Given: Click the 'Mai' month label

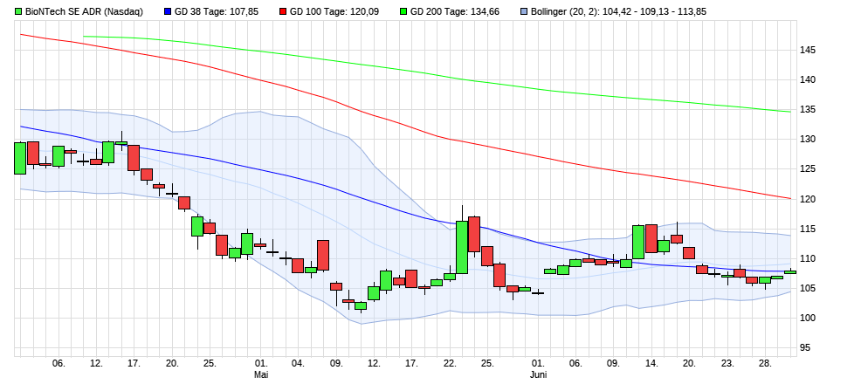Looking at the screenshot, I should click(x=261, y=374).
